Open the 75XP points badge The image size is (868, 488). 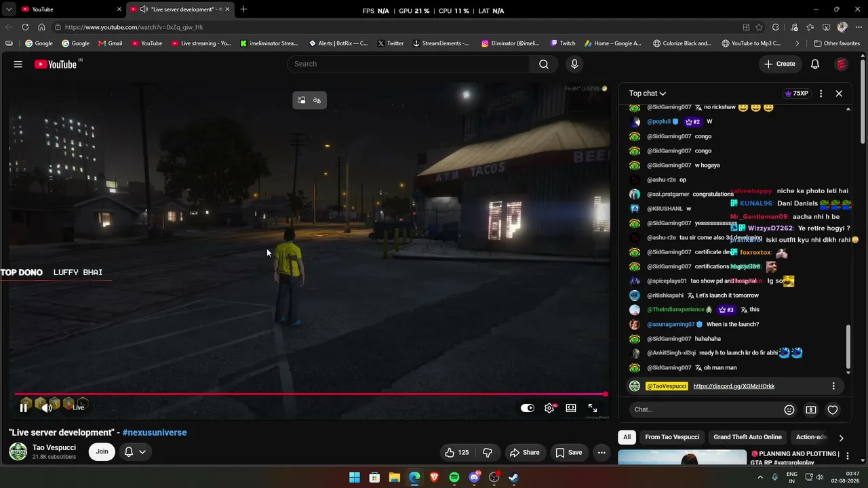[x=796, y=94]
